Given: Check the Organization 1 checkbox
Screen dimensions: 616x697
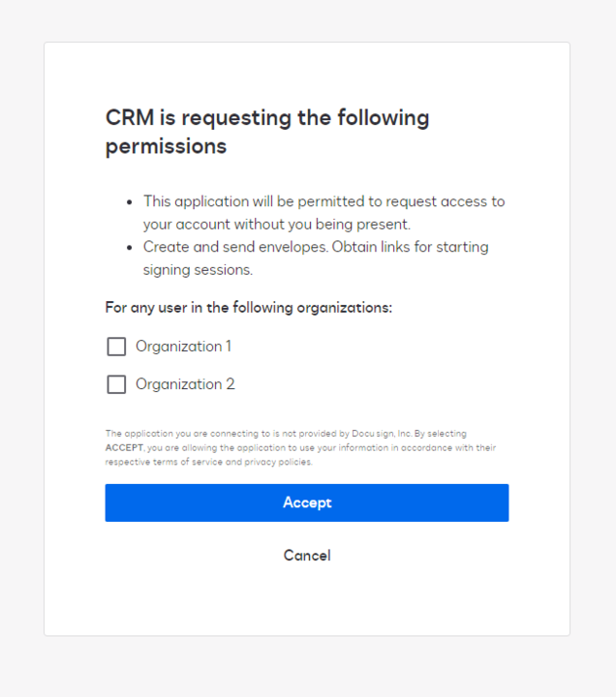Looking at the screenshot, I should click(x=116, y=347).
